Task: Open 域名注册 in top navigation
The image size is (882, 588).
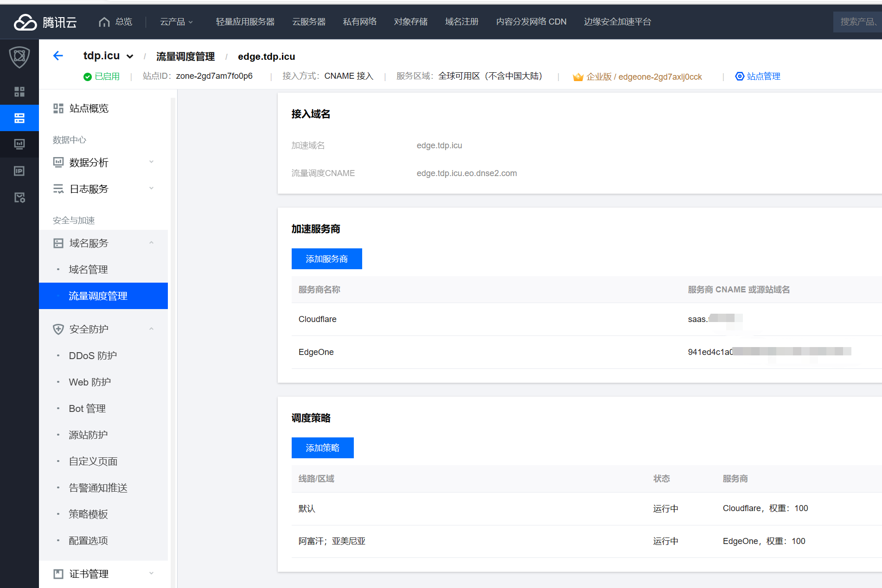Action: coord(462,22)
